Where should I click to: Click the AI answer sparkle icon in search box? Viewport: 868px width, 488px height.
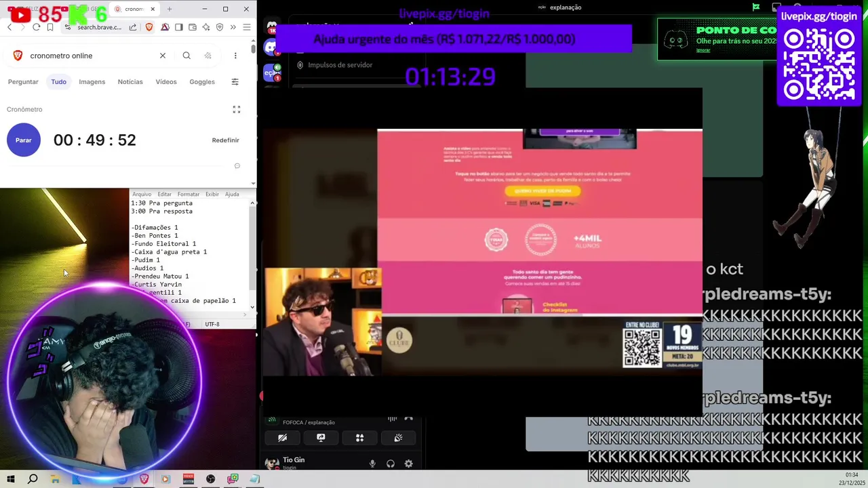tap(208, 56)
